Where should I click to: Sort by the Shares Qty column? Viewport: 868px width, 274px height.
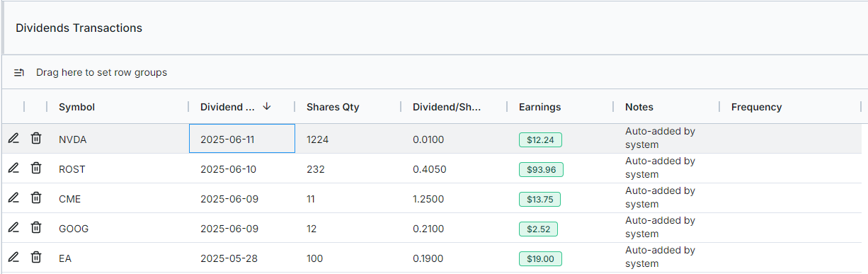[333, 107]
